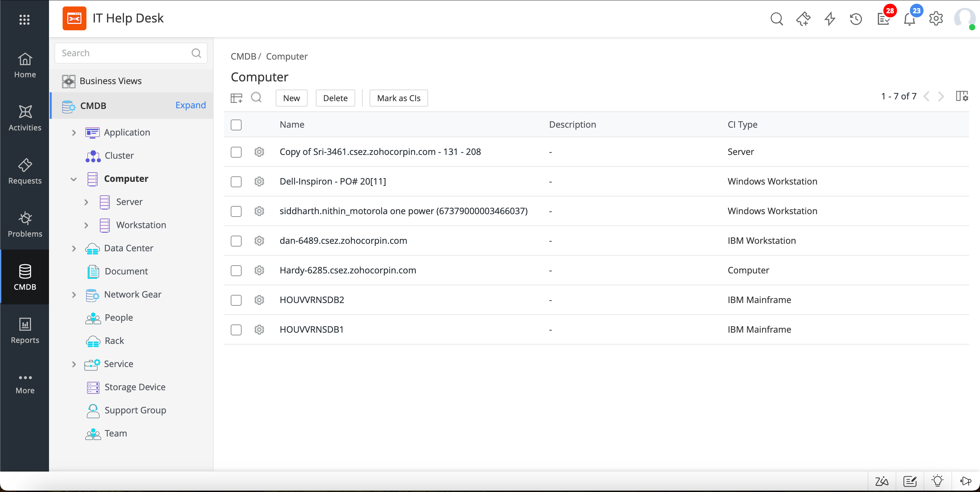Tick the select-all header checkbox

tap(236, 125)
